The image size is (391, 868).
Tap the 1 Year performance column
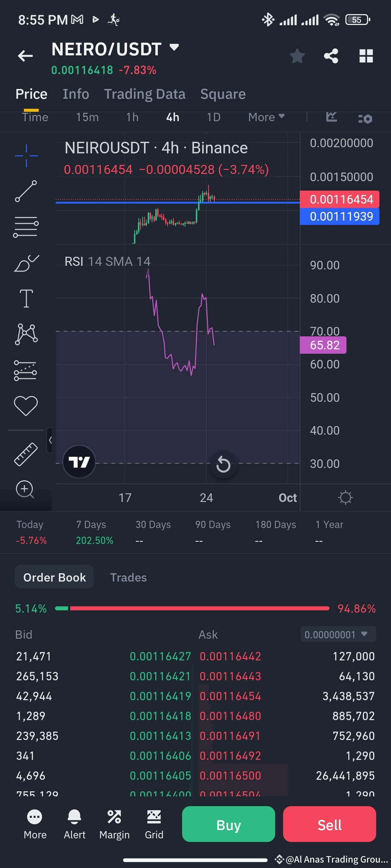click(x=329, y=532)
